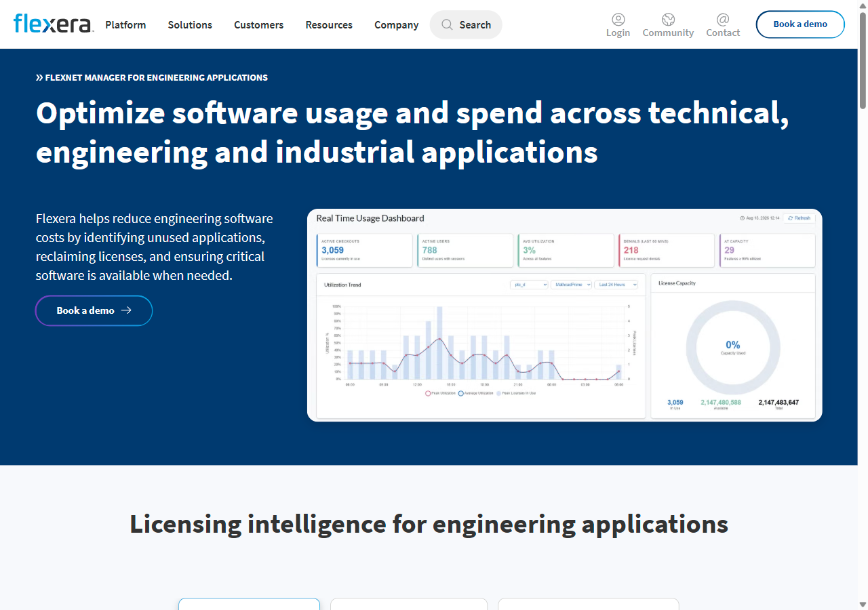Click the 3,059 In Use value

click(675, 403)
